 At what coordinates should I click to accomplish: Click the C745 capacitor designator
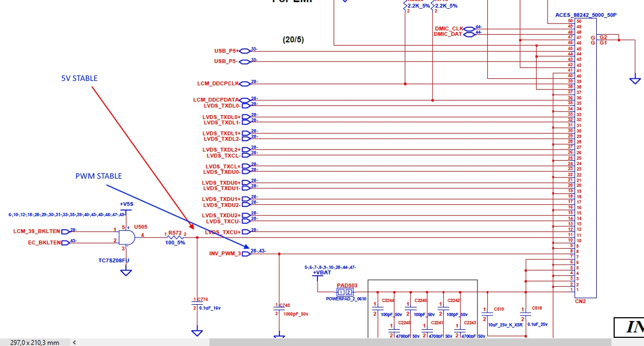pos(285,305)
